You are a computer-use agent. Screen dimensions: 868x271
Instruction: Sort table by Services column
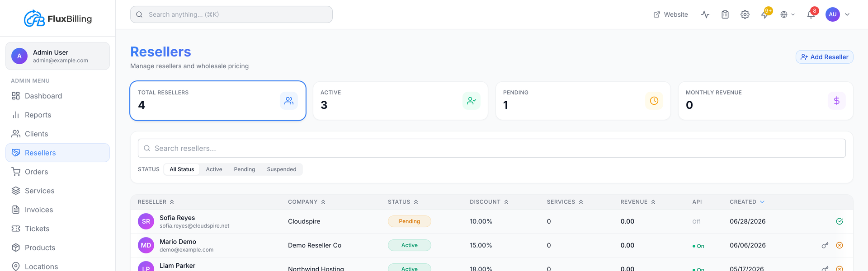(x=565, y=202)
